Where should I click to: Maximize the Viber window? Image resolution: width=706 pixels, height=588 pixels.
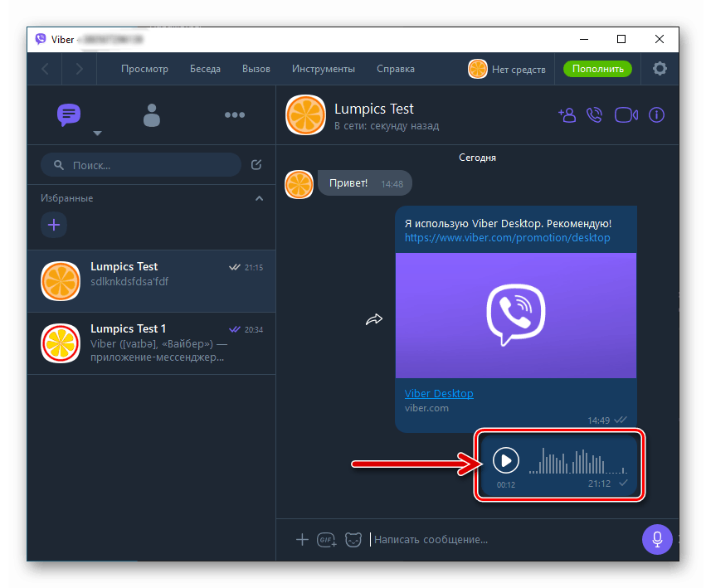click(x=621, y=39)
